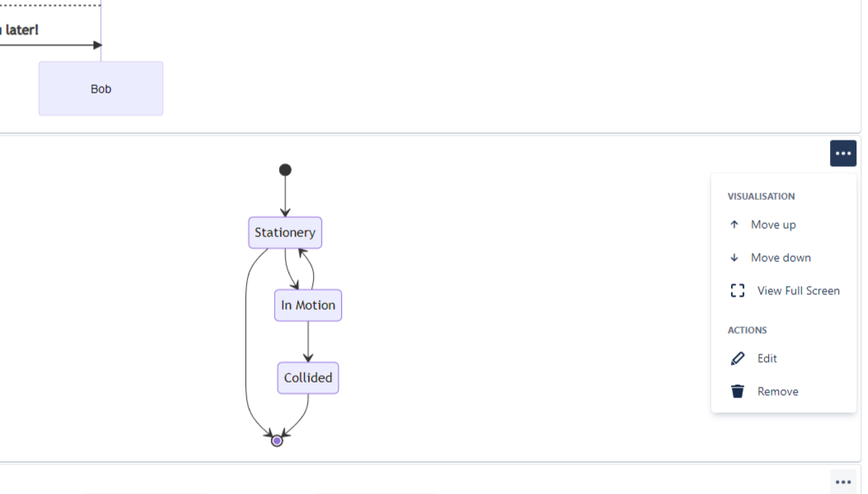Click the down arrow icon beside Move down
This screenshot has width=868, height=494.
click(734, 258)
